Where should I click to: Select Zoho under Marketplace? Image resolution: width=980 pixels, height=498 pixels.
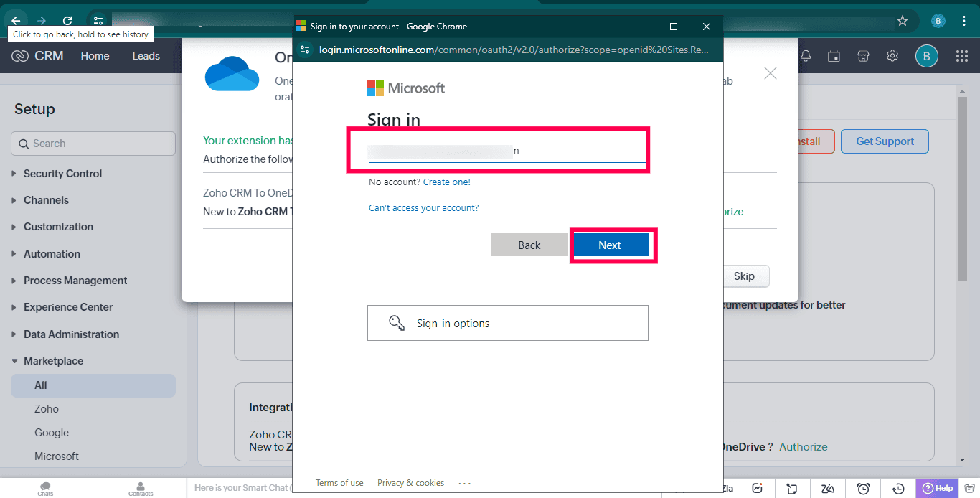pyautogui.click(x=47, y=409)
